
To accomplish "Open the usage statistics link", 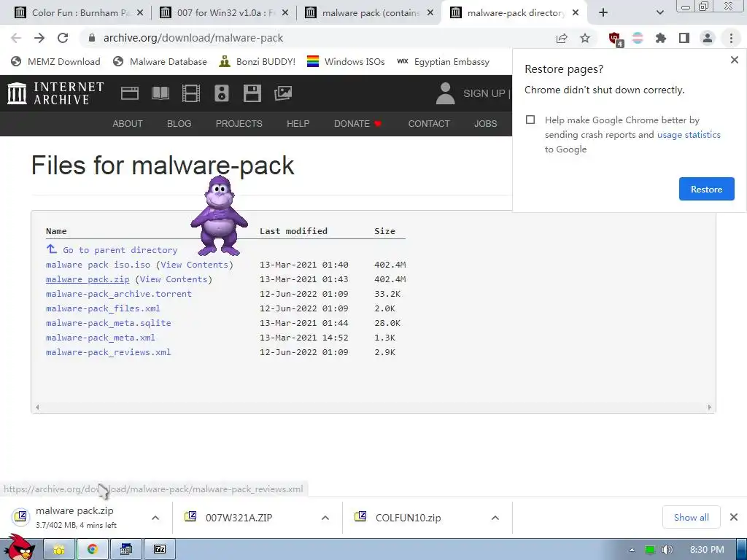I will tap(689, 135).
